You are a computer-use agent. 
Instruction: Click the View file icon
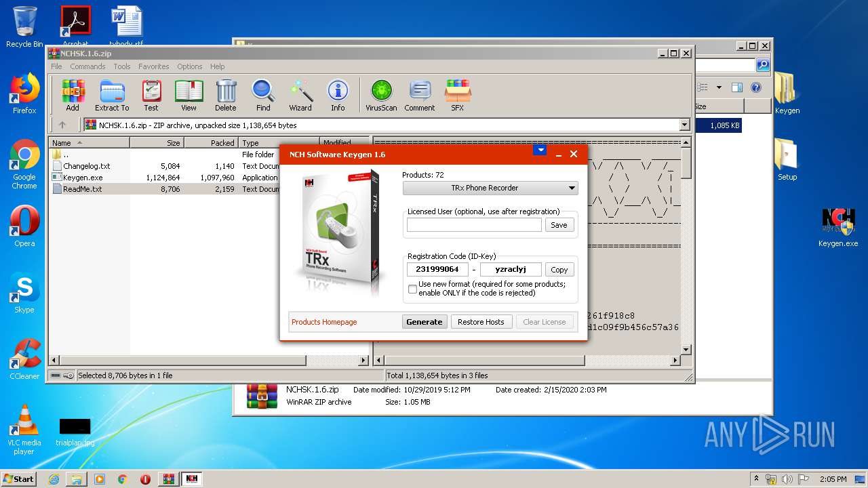click(189, 95)
